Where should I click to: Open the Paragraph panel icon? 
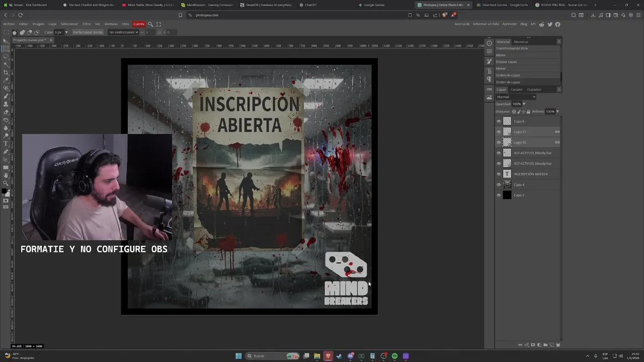[489, 79]
